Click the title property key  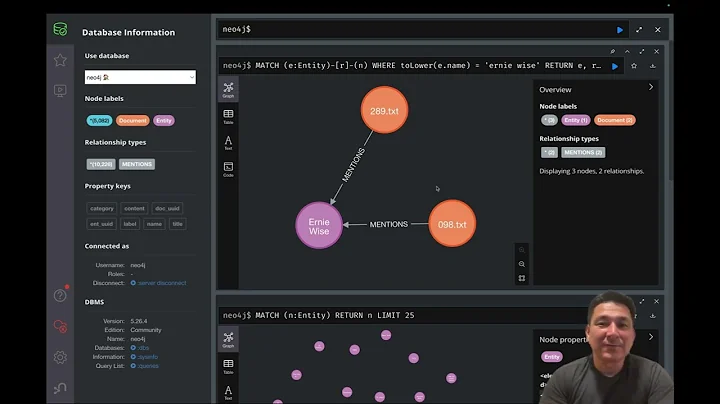click(x=177, y=224)
